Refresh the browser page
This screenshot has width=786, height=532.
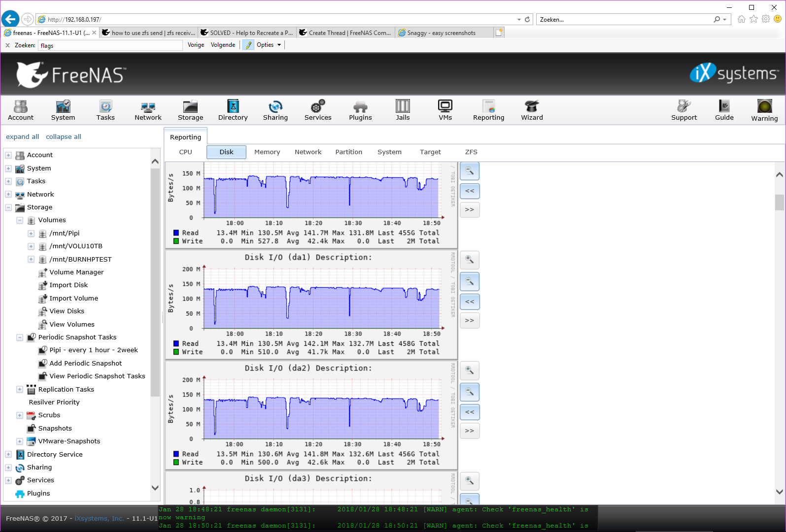point(527,19)
